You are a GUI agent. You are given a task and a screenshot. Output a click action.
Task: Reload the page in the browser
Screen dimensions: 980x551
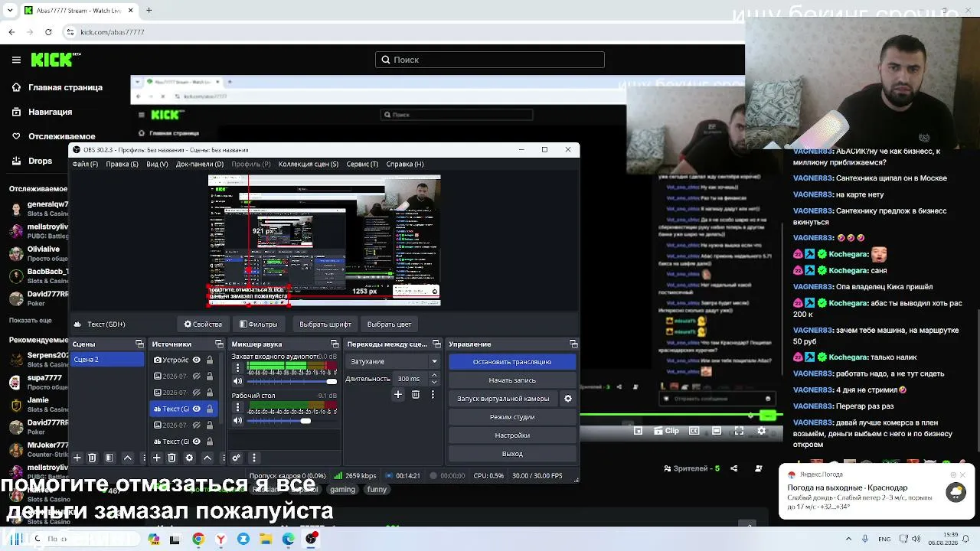point(48,32)
